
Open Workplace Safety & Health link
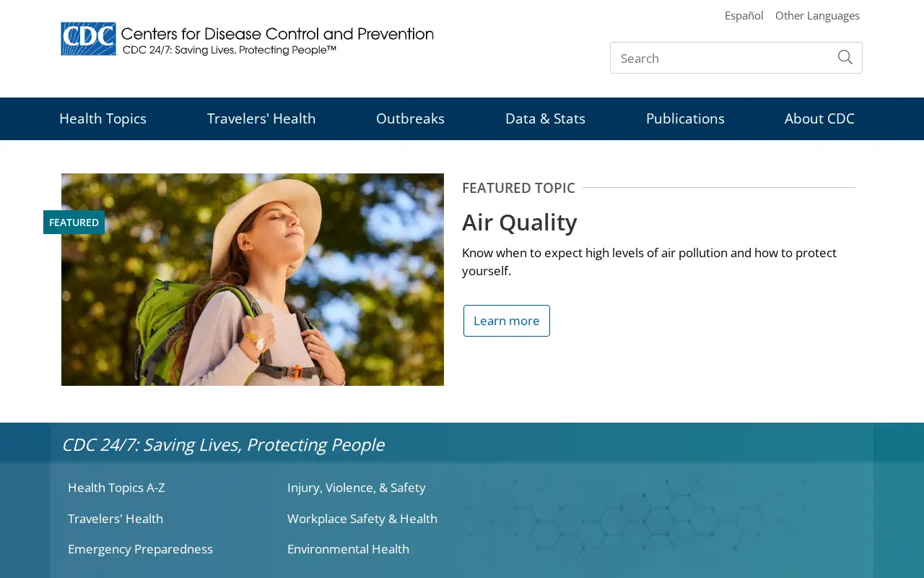362,519
